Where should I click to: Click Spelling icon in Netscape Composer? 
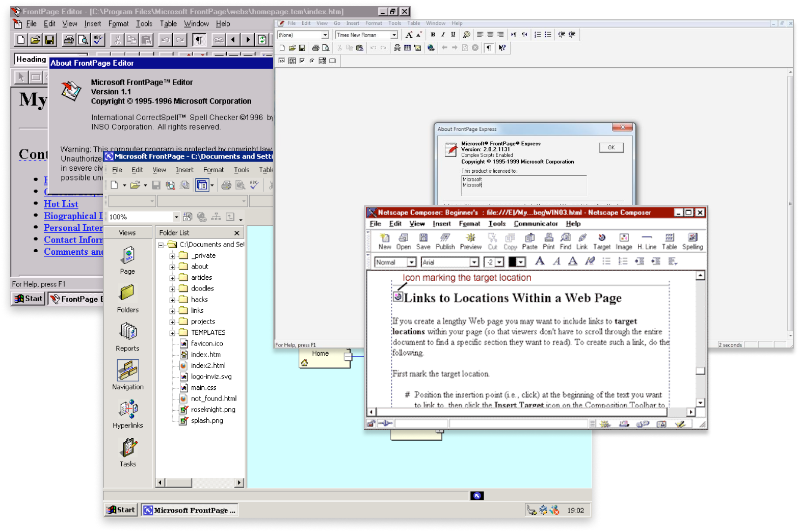693,242
